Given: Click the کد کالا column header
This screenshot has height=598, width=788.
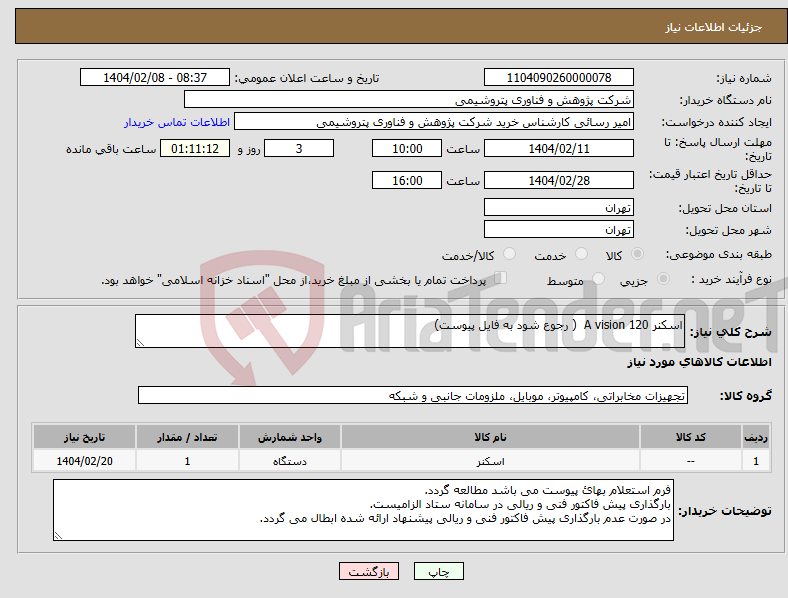Looking at the screenshot, I should [x=691, y=437].
